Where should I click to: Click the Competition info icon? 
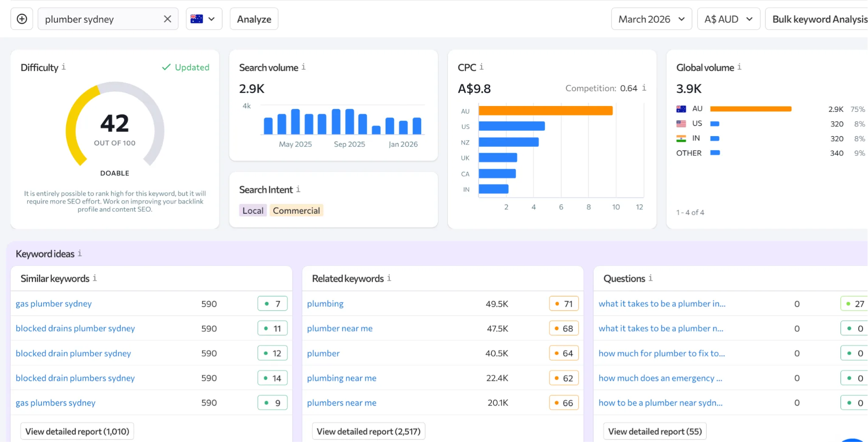(x=644, y=88)
